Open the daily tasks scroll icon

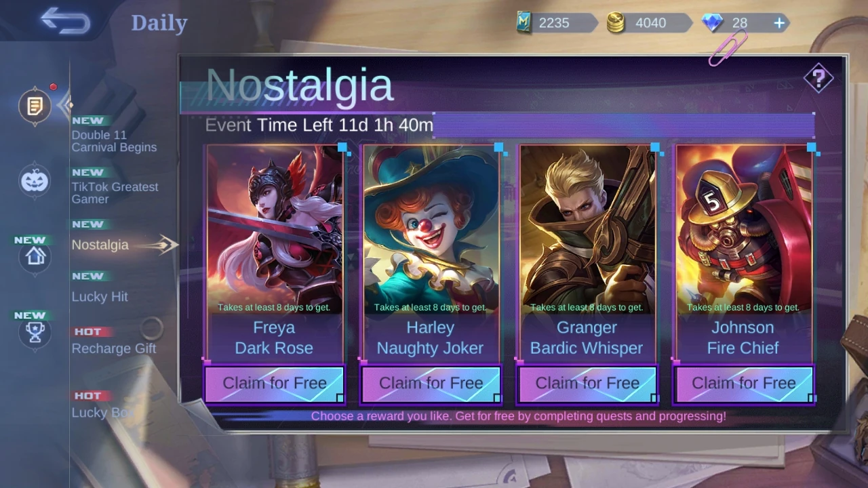point(35,106)
